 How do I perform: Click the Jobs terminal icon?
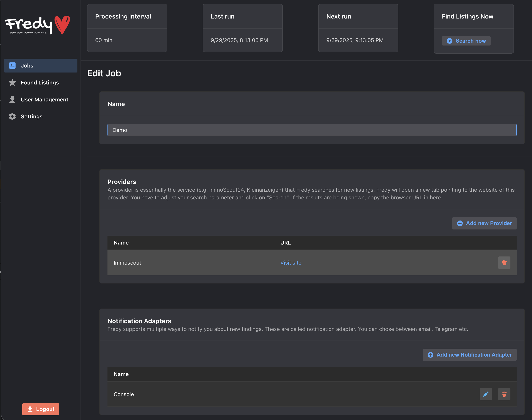click(12, 66)
